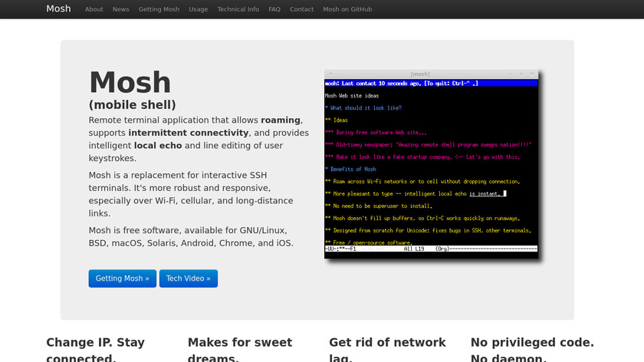
Task: Go to the News section
Action: pos(121,9)
